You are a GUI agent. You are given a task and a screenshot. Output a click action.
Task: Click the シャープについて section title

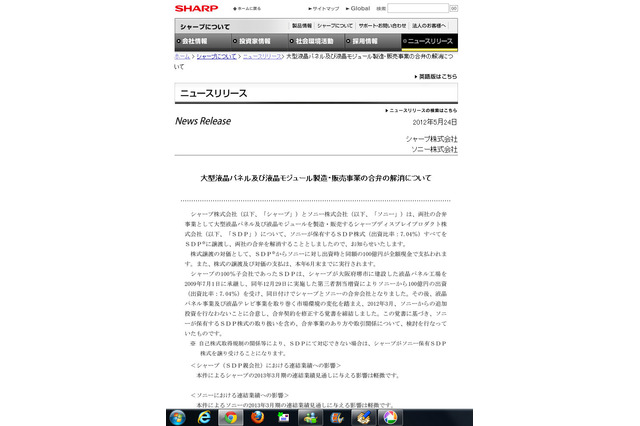coord(205,27)
